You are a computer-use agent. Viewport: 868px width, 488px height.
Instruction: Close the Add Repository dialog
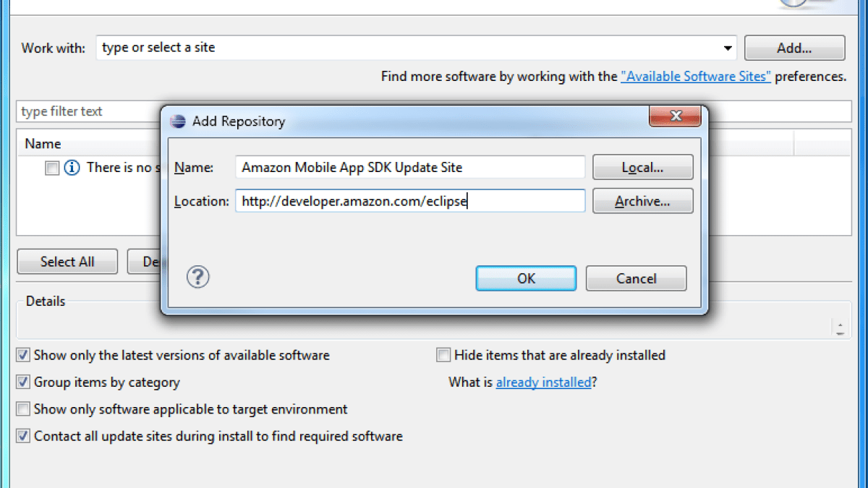point(676,116)
